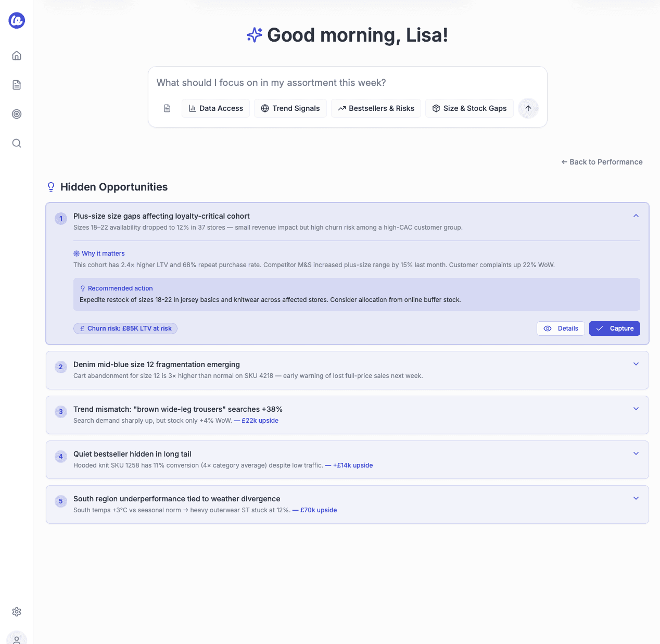Click number badge 3 for trend mismatch
The image size is (660, 644).
(x=61, y=412)
